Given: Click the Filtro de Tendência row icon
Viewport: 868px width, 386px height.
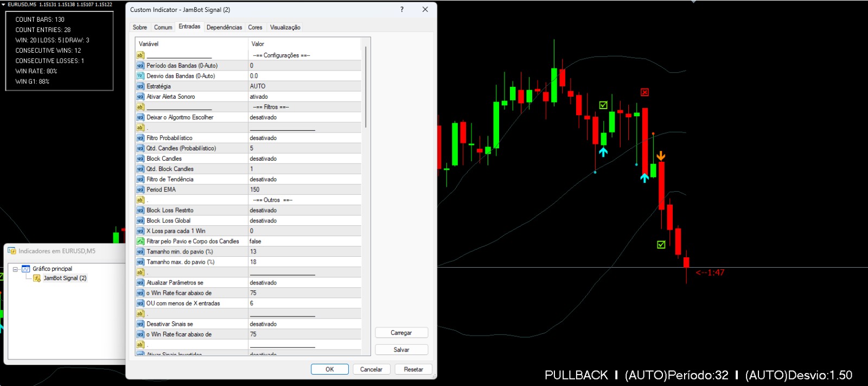Looking at the screenshot, I should click(x=140, y=179).
